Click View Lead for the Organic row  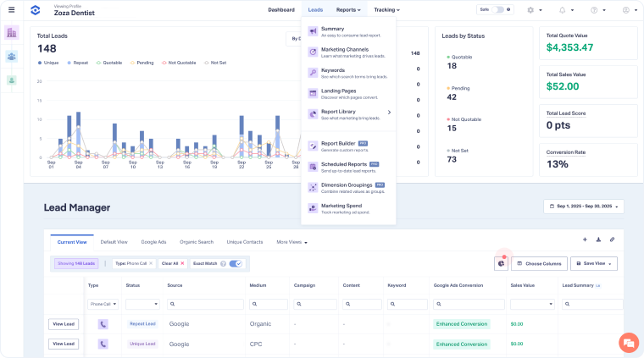pos(64,323)
